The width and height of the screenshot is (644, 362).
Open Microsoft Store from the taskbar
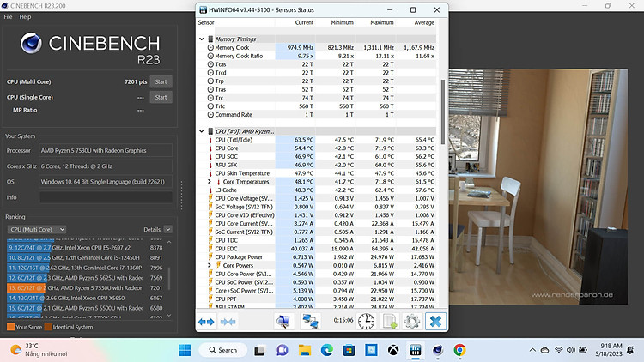tap(349, 350)
